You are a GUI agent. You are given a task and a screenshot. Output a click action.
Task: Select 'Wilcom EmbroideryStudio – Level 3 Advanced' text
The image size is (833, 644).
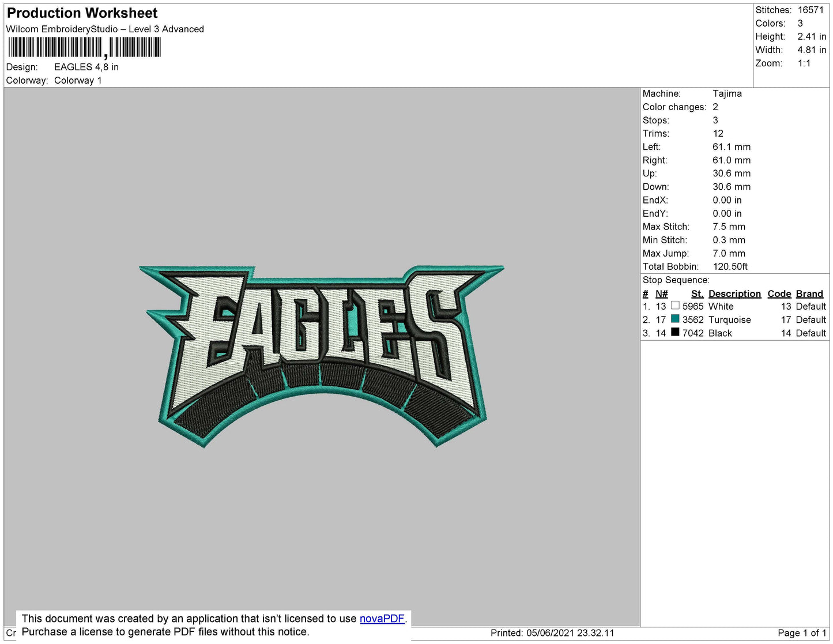(105, 29)
